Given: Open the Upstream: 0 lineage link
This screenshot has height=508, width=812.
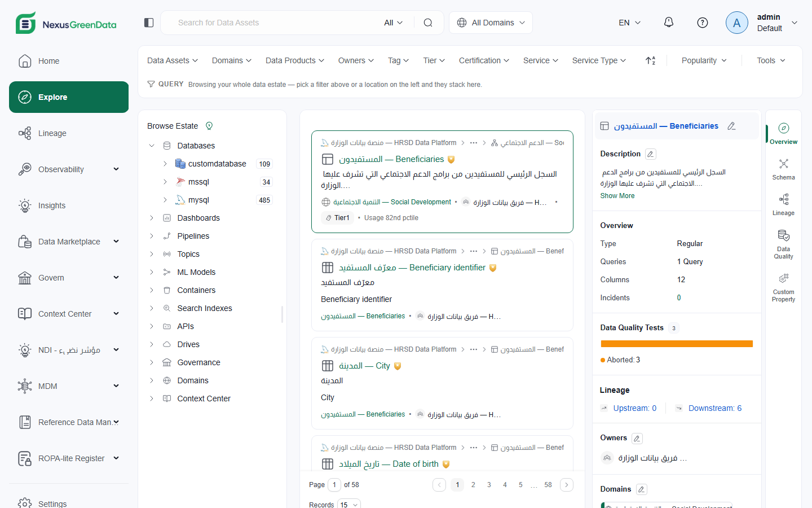Looking at the screenshot, I should coord(635,408).
